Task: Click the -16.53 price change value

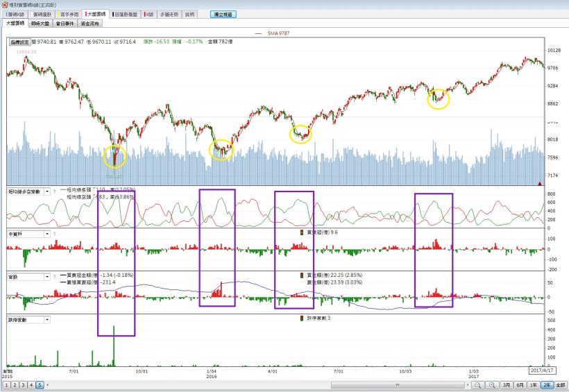Action: point(162,42)
